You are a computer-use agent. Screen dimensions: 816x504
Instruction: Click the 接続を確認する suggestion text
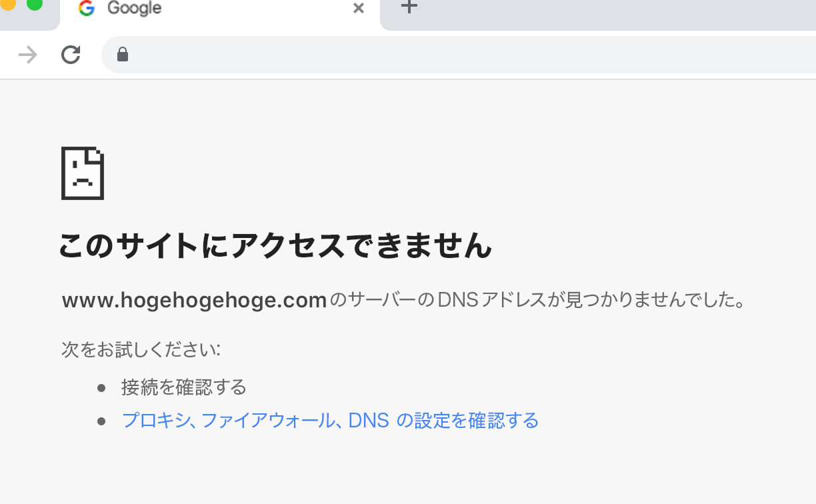184,387
